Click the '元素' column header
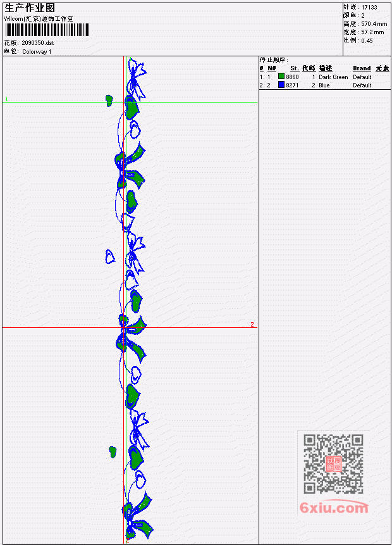This screenshot has width=392, height=545. [383, 68]
